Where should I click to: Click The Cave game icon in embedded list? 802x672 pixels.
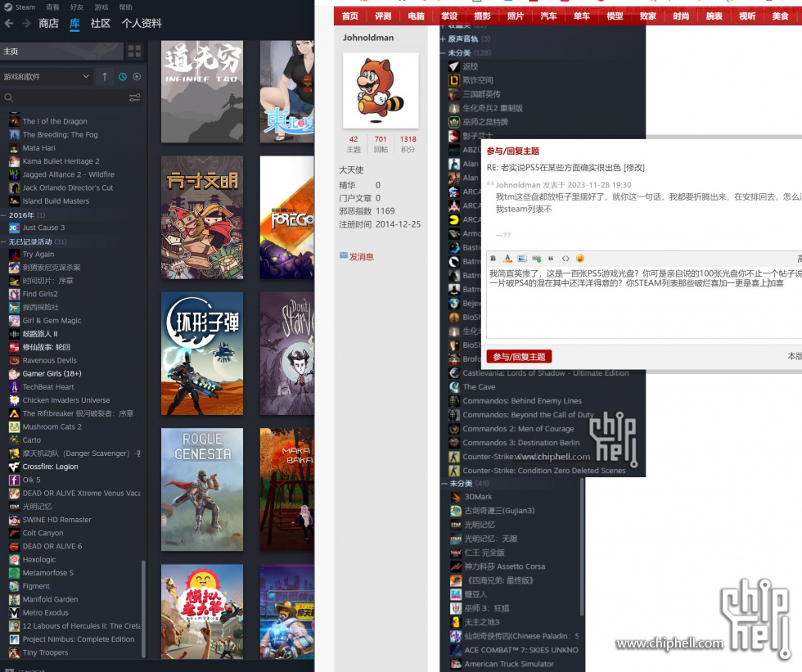453,387
